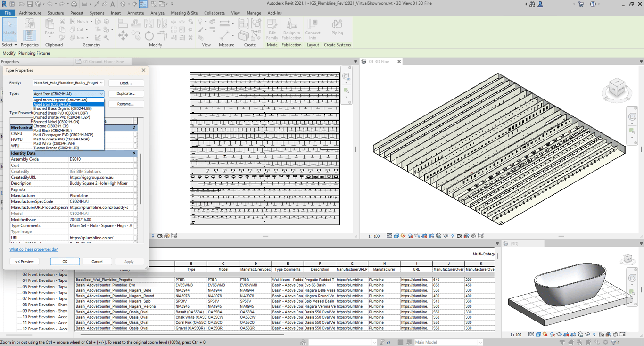Image resolution: width=644 pixels, height=346 pixels.
Task: Click the 1 : 100 view scale control
Action: (374, 236)
